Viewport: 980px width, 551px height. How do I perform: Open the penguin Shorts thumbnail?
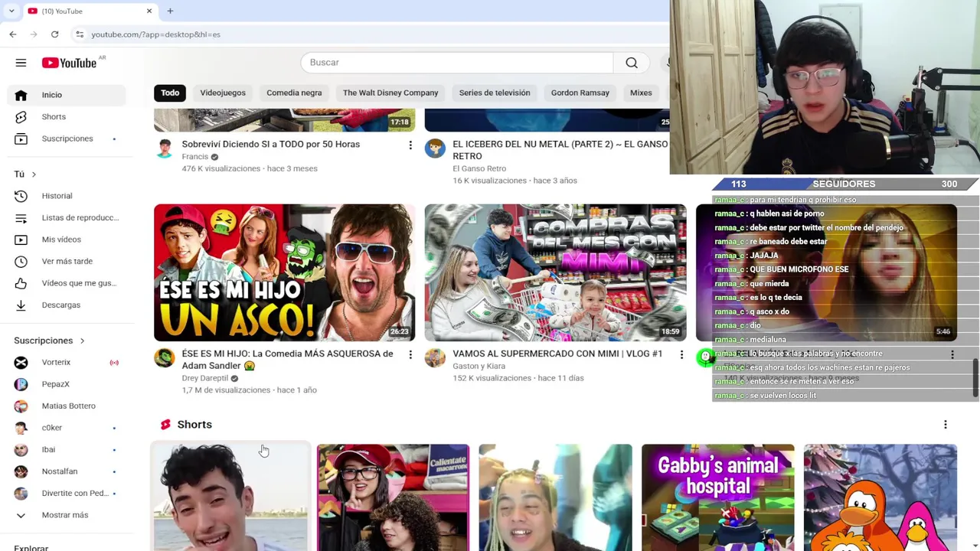pyautogui.click(x=880, y=497)
